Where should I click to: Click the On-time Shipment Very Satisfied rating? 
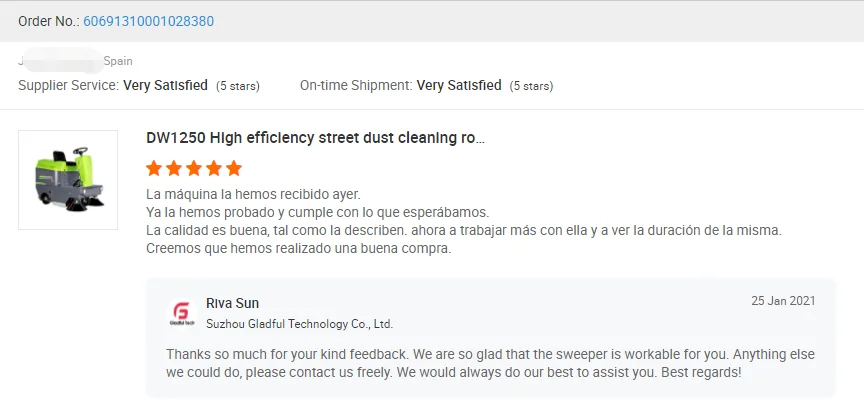pos(459,86)
